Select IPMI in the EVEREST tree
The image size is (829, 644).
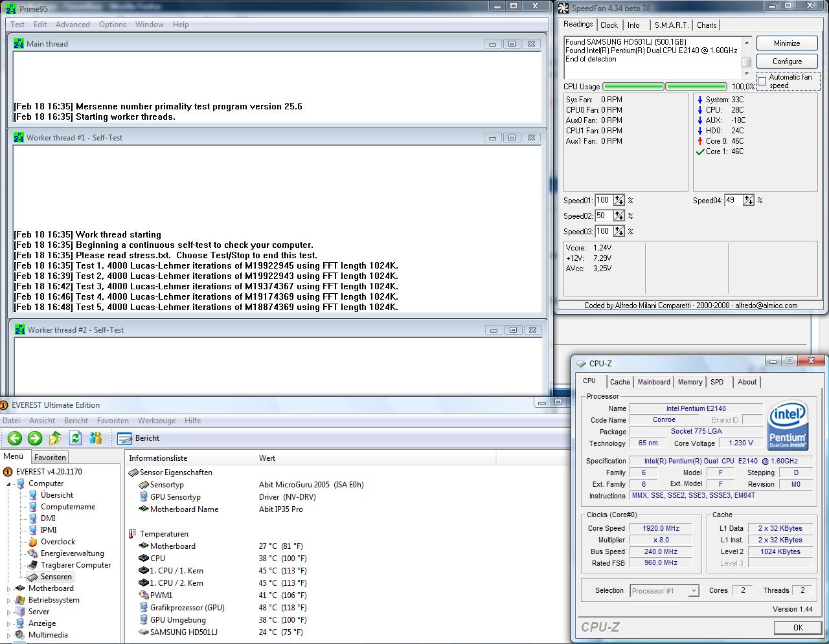coord(49,530)
